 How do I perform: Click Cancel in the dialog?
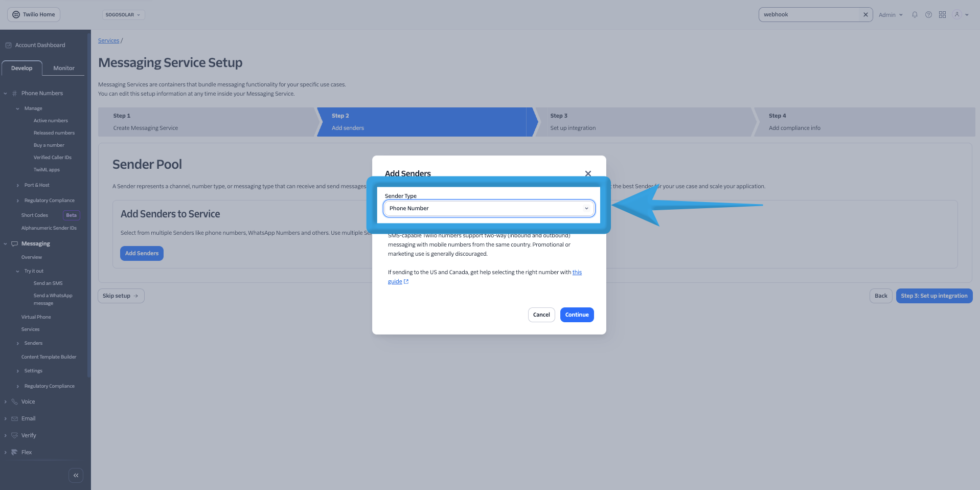pos(541,315)
